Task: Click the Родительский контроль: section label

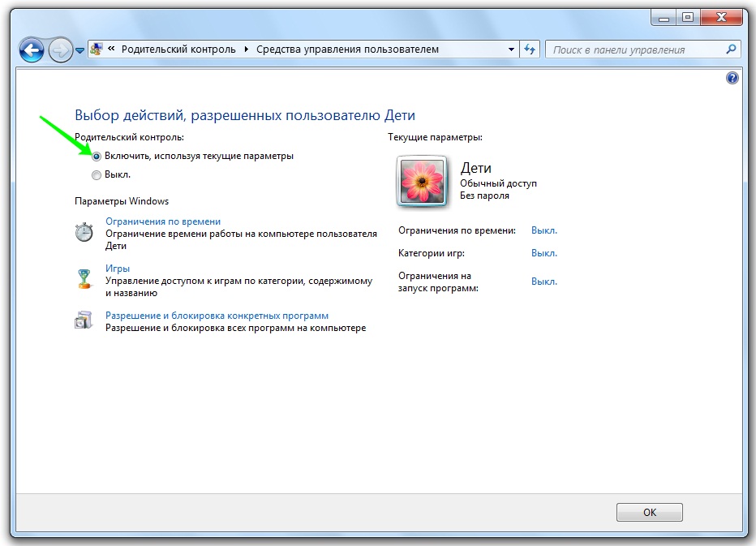Action: [129, 137]
